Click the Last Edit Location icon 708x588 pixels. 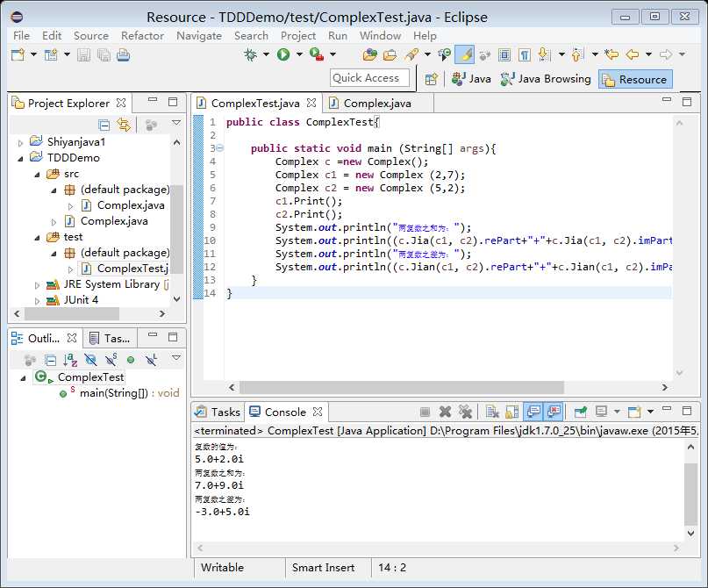[x=611, y=54]
